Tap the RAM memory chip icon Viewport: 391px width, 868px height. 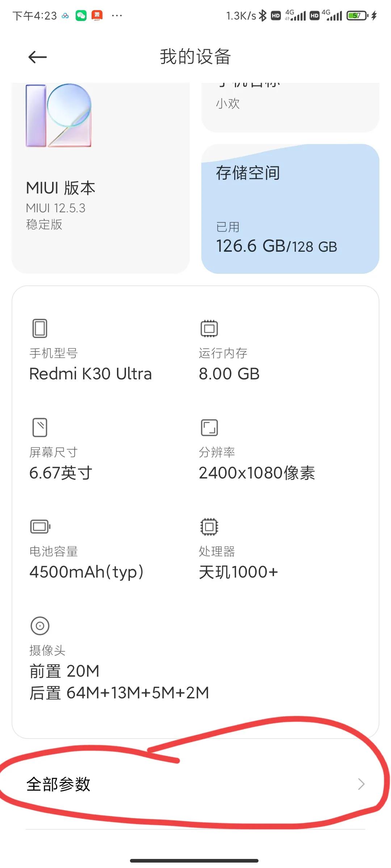click(209, 328)
